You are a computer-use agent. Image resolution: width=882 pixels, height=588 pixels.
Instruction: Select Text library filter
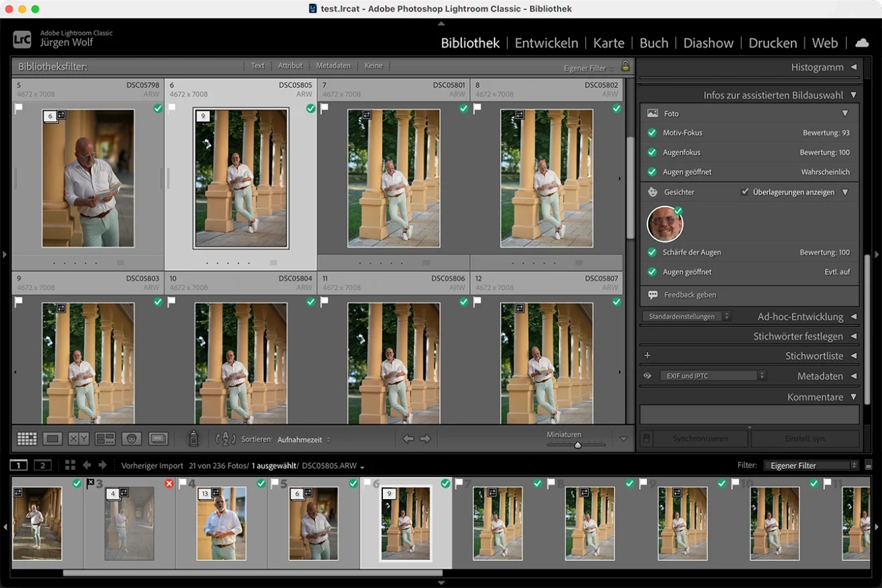click(258, 65)
